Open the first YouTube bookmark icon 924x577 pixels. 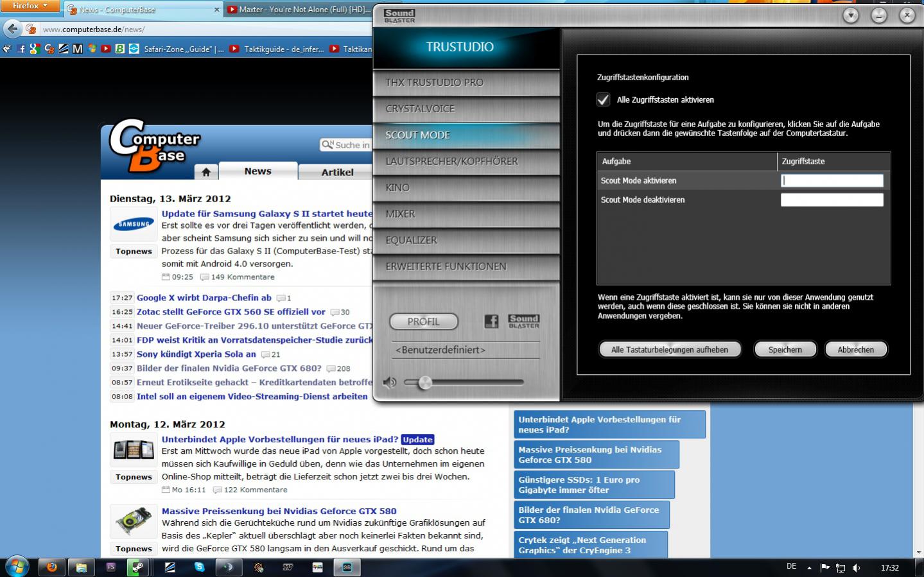[x=106, y=49]
